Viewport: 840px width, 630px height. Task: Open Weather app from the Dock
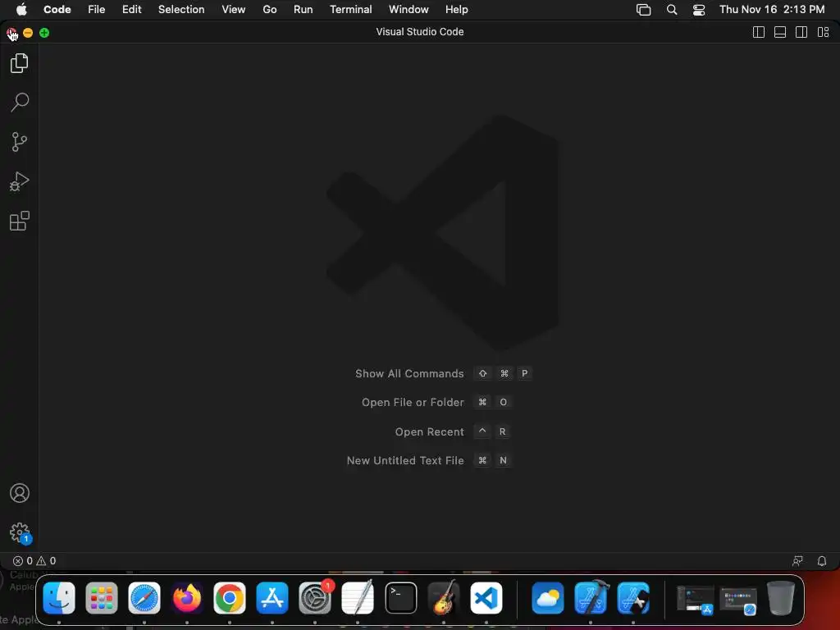pyautogui.click(x=547, y=598)
